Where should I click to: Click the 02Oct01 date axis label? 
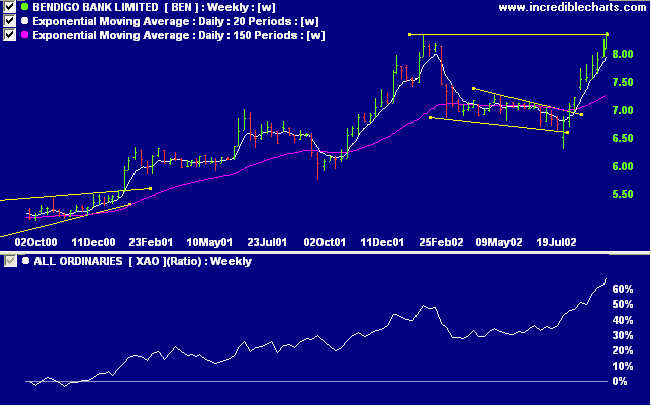click(x=325, y=242)
